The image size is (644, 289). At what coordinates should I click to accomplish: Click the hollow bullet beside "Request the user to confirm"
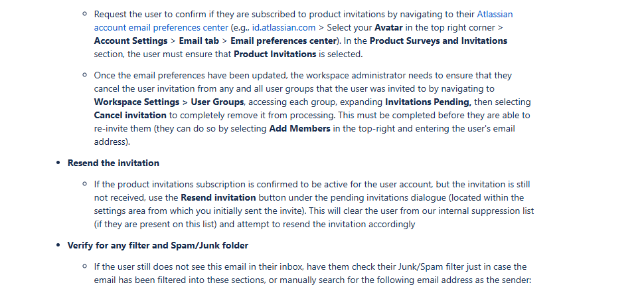(84, 13)
